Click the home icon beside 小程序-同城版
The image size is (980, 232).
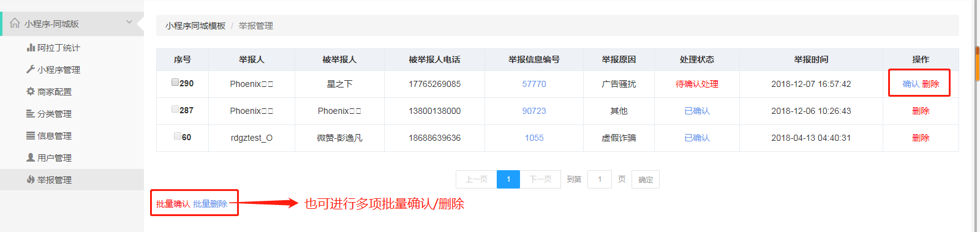(x=15, y=23)
